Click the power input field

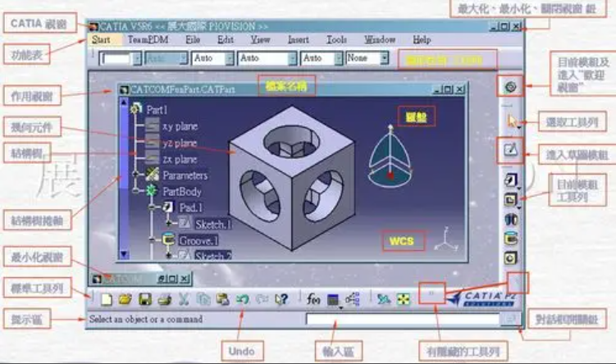pyautogui.click(x=403, y=319)
